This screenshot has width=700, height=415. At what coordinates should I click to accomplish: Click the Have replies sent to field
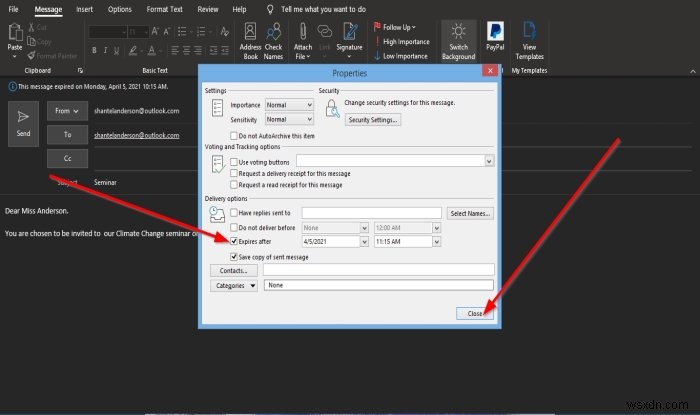tap(371, 213)
